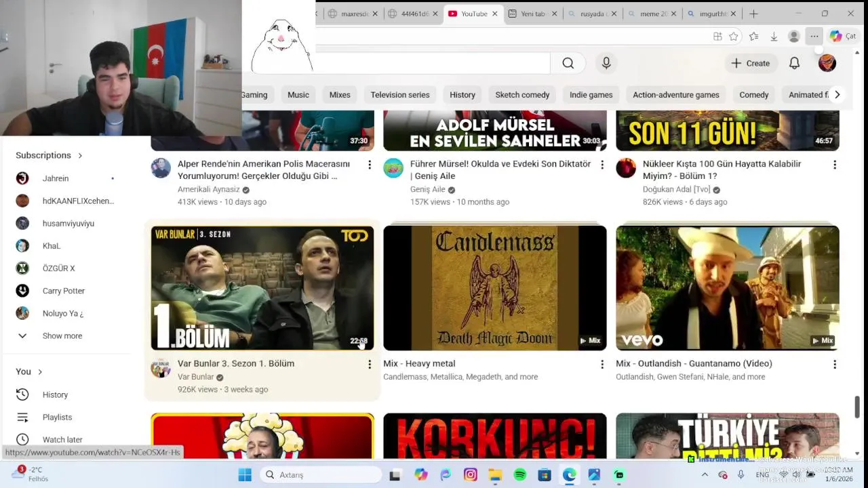Open the Candlemass heavy metal mix thumbnail
This screenshot has height=488, width=868.
tap(495, 288)
